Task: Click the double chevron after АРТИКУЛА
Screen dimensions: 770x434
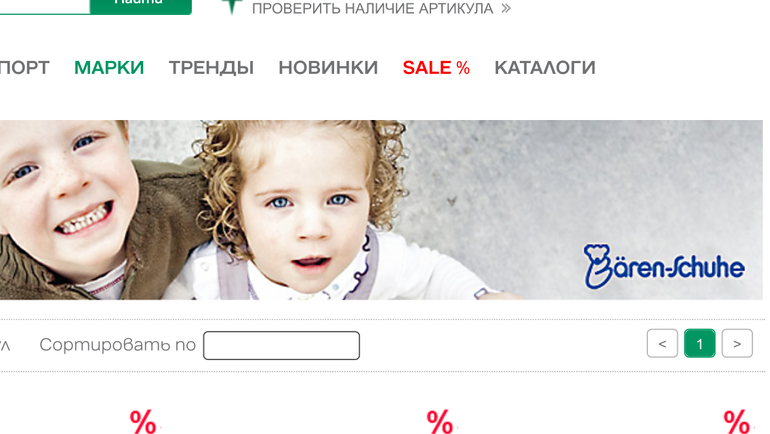Action: 506,8
